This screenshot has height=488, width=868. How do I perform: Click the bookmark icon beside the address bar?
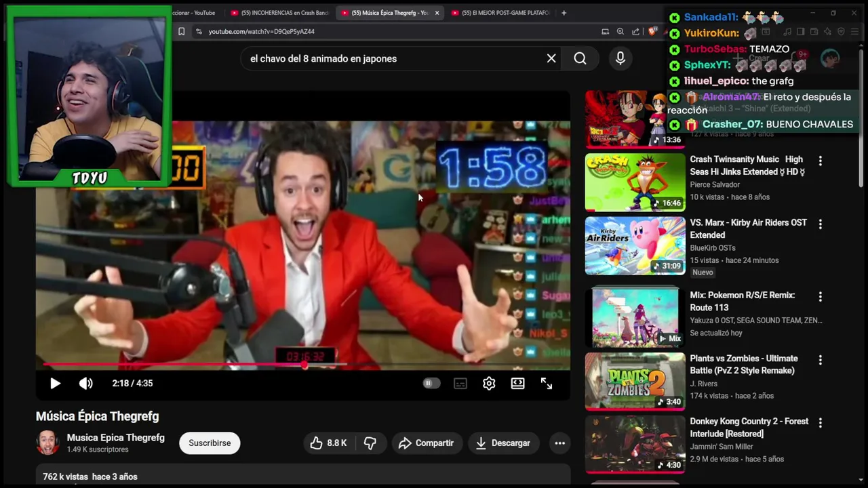pyautogui.click(x=181, y=31)
